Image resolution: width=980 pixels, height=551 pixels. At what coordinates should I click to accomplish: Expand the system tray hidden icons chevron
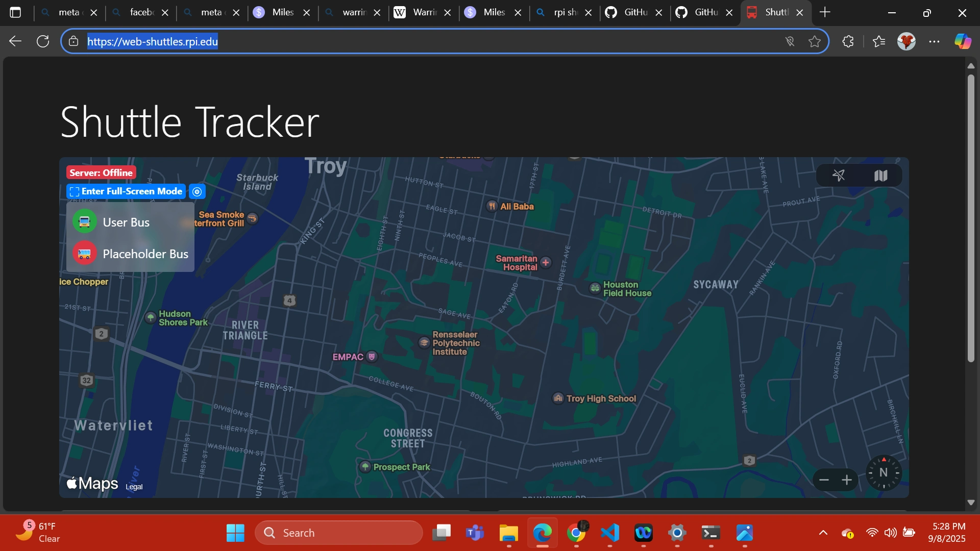[823, 533]
